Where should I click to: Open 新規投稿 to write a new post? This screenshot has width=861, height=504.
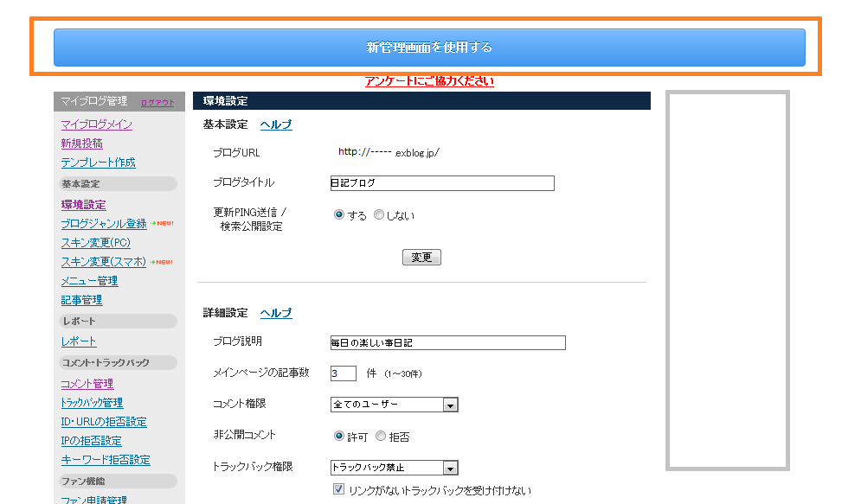(81, 143)
